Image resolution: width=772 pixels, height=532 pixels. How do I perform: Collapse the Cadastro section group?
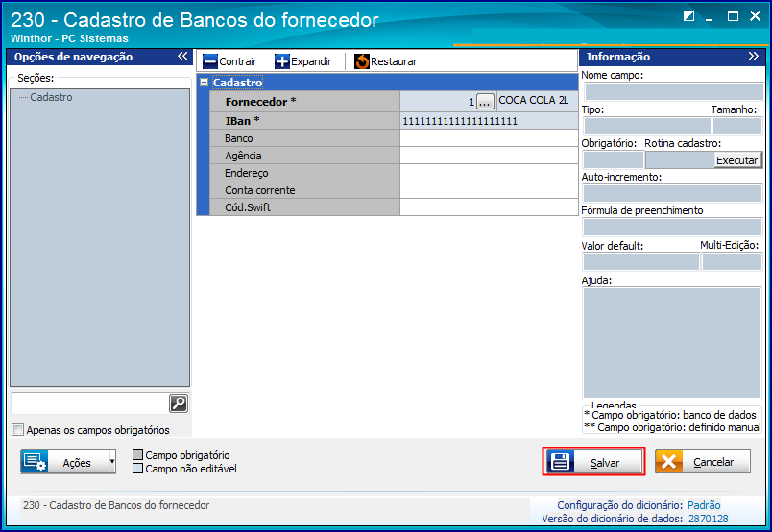coord(204,83)
